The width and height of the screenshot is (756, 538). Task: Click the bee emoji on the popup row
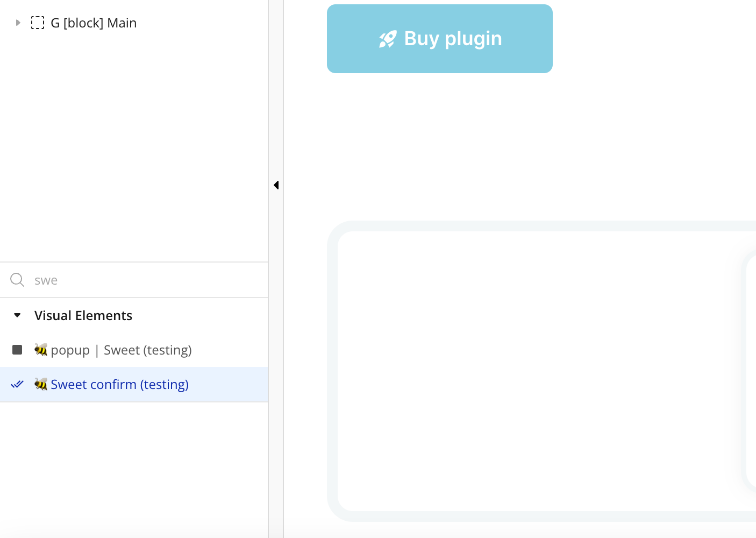coord(41,350)
